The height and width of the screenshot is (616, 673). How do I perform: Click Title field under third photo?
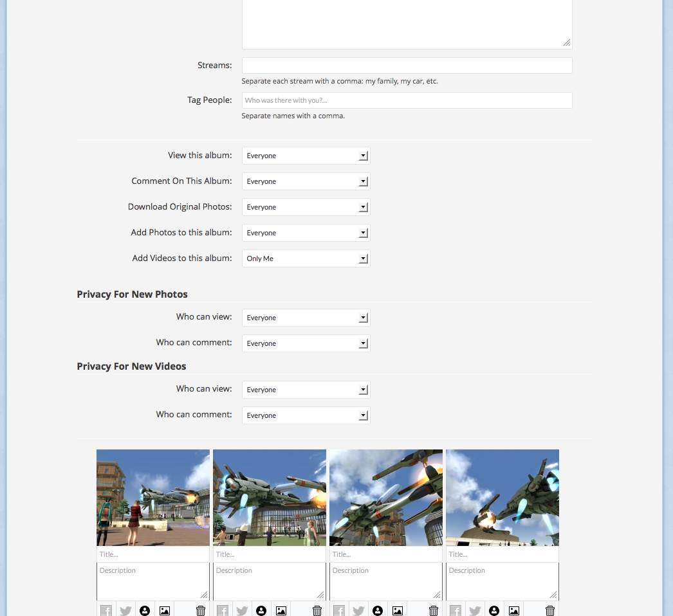click(386, 554)
